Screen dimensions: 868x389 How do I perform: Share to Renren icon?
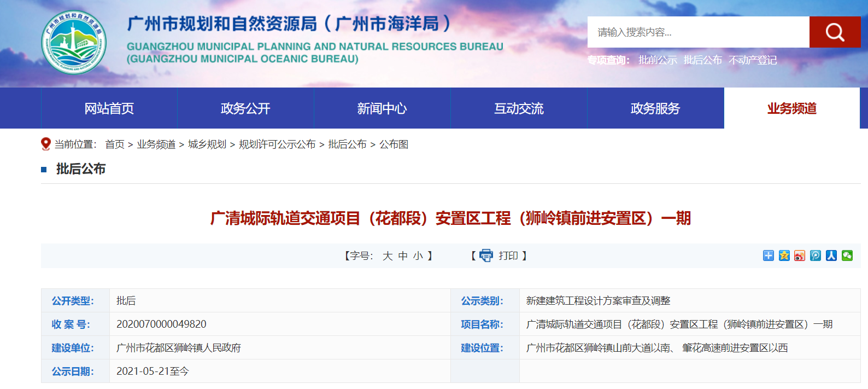click(x=831, y=256)
